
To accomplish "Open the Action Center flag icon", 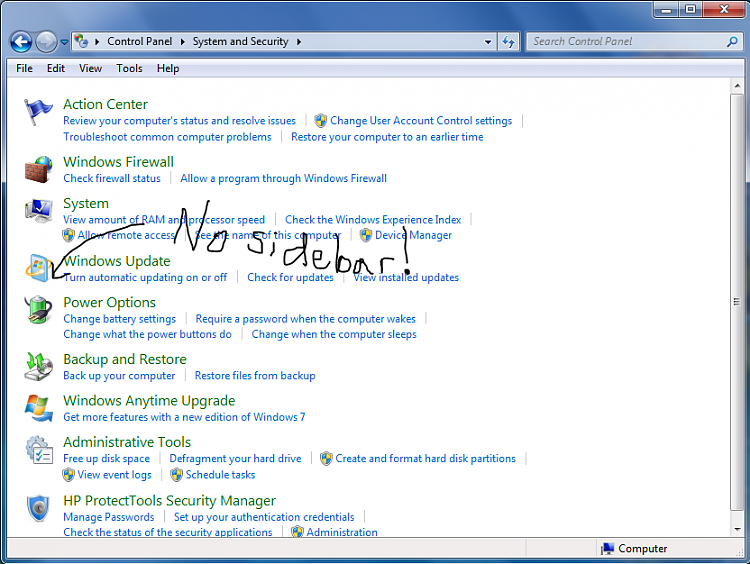I will click(38, 112).
